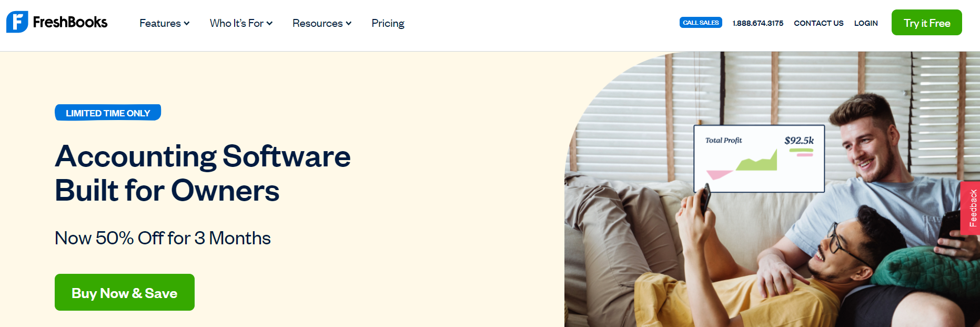This screenshot has width=980, height=327.
Task: Click the FreshBooks wordmark text
Action: (70, 22)
